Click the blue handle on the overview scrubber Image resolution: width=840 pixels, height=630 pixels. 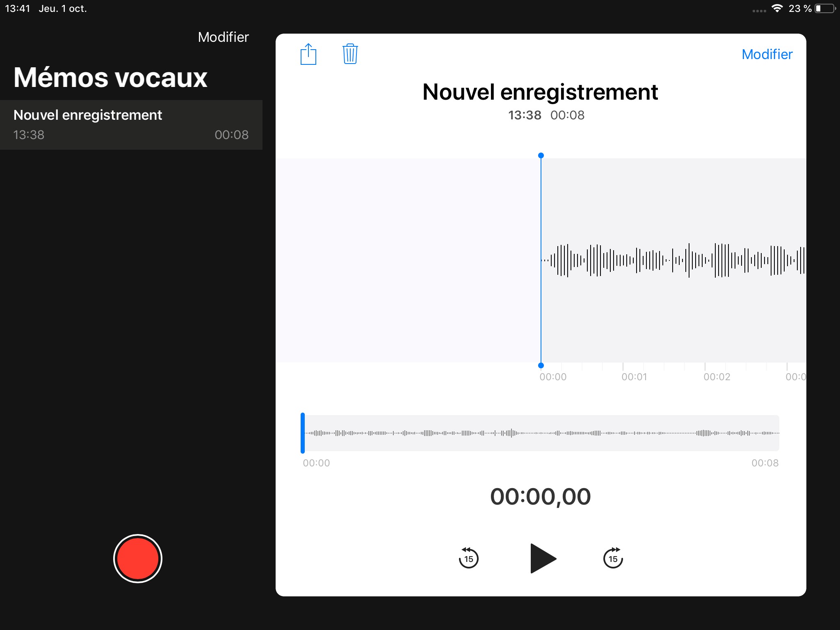point(303,433)
